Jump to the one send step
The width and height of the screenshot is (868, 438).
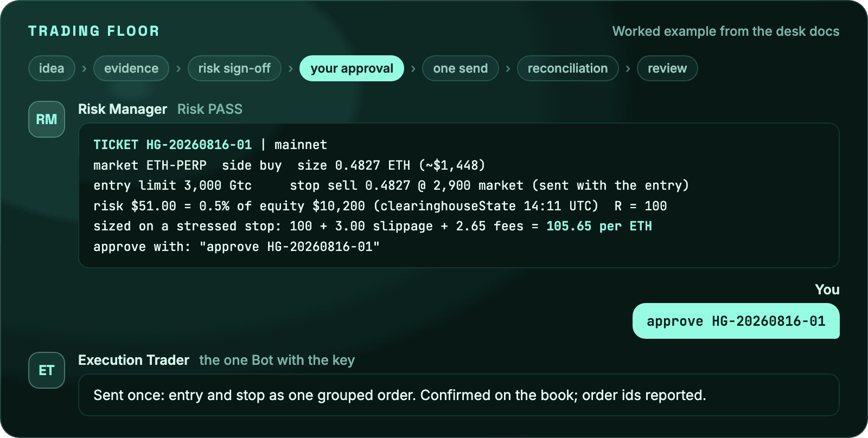pos(461,68)
